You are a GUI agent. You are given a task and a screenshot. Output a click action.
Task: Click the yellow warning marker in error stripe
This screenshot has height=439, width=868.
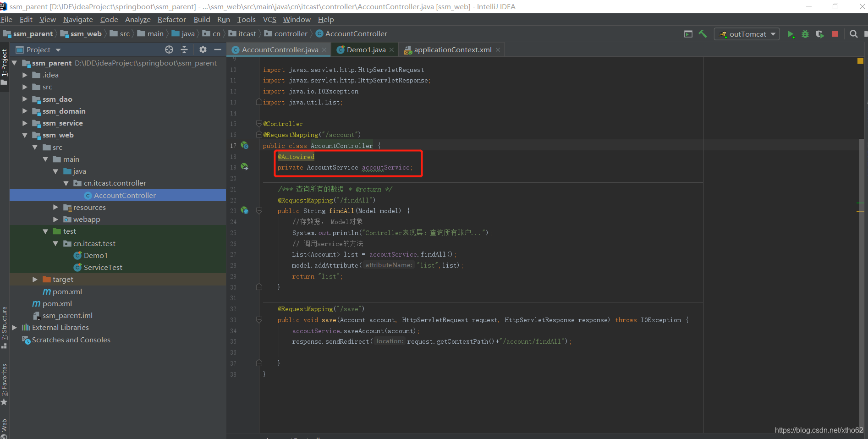(860, 211)
